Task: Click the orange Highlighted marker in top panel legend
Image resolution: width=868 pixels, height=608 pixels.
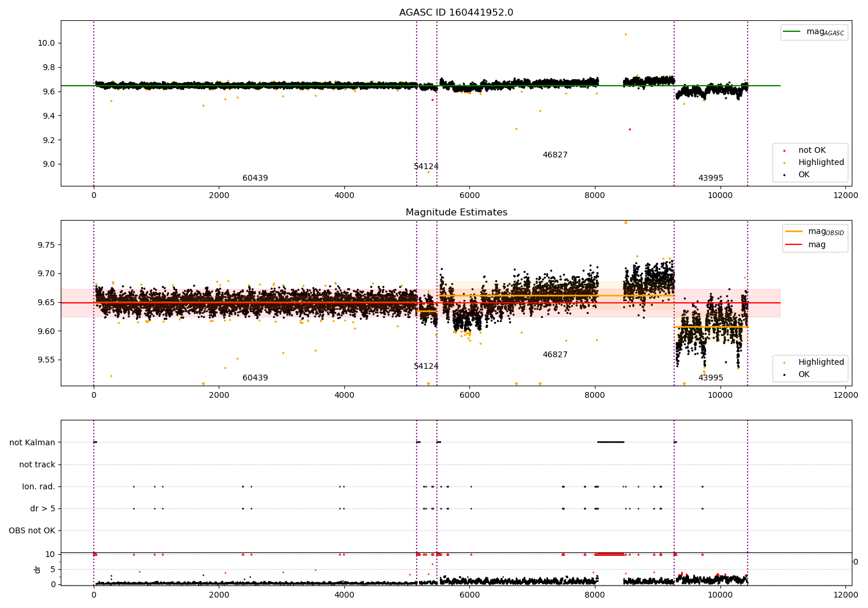Action: pyautogui.click(x=784, y=163)
